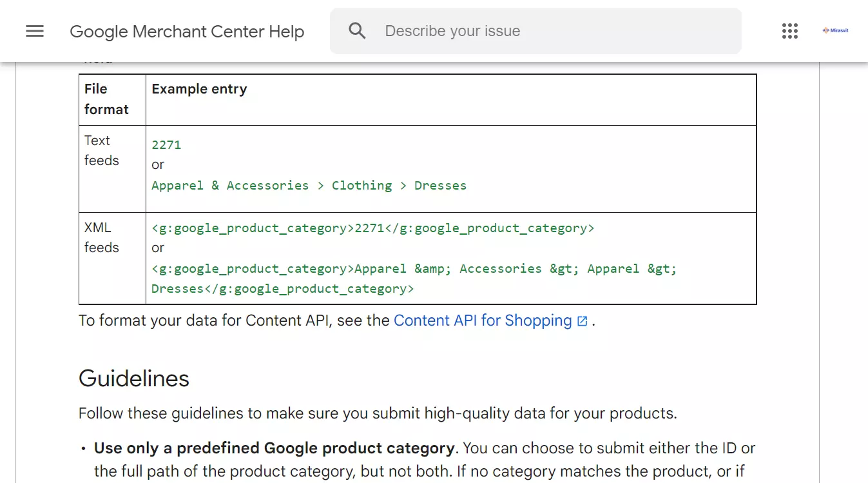Click the external link icon after Content API
868x483 pixels.
point(582,321)
